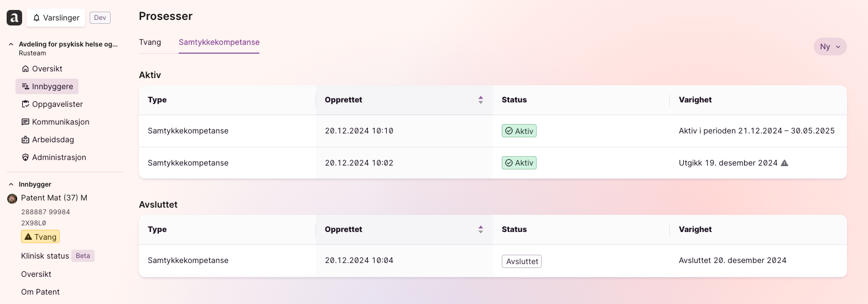Sort Avsluttet table by Opprettet
This screenshot has height=304, width=868.
click(x=481, y=229)
